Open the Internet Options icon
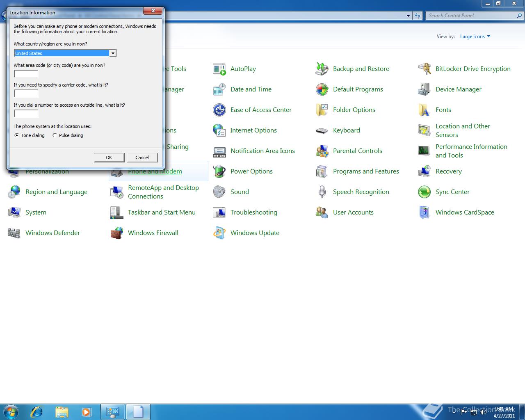Image resolution: width=525 pixels, height=420 pixels. (219, 130)
